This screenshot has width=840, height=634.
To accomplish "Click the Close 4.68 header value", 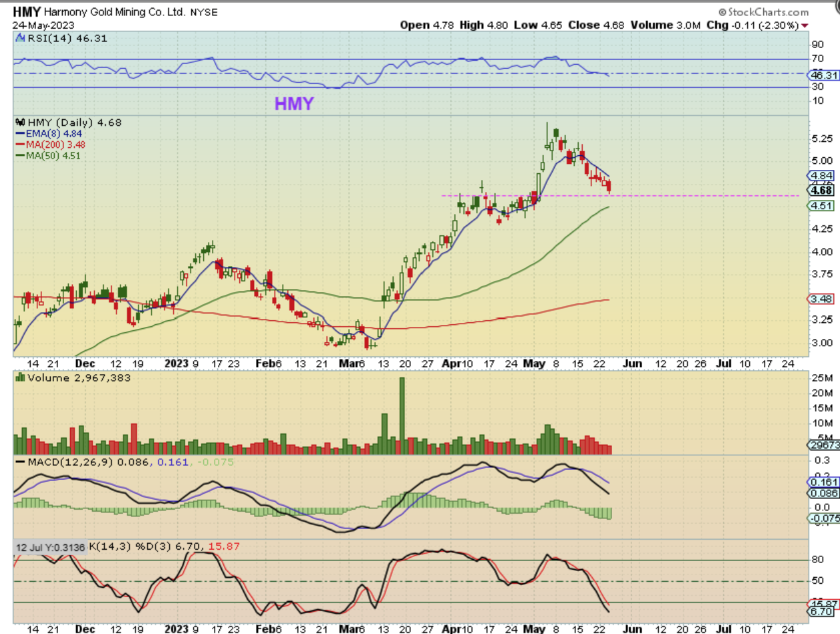I will pos(595,25).
